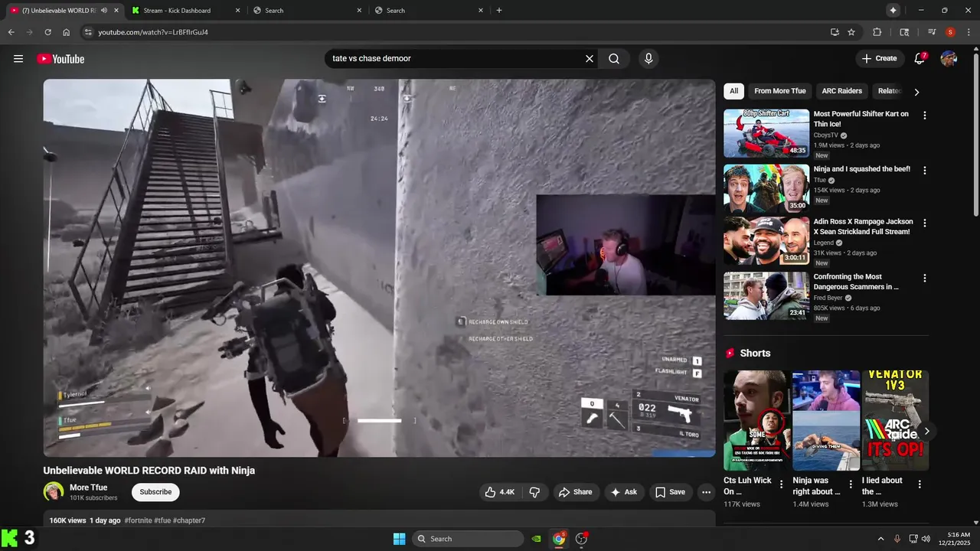980x551 pixels.
Task: Bookmark this page with the star
Action: click(851, 32)
